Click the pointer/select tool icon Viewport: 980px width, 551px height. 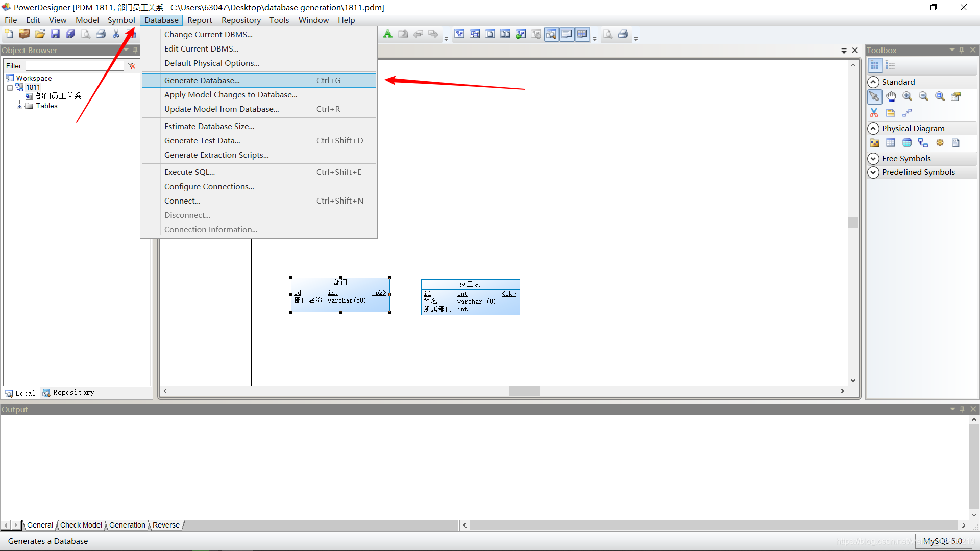click(874, 96)
